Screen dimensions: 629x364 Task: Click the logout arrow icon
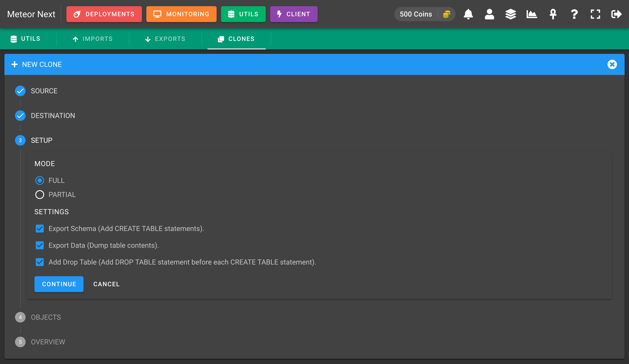coord(616,14)
